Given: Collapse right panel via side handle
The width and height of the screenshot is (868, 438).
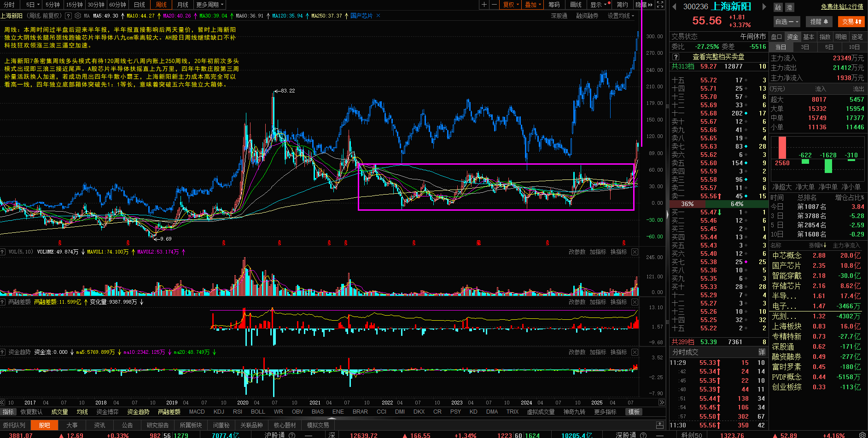Looking at the screenshot, I should [x=667, y=215].
